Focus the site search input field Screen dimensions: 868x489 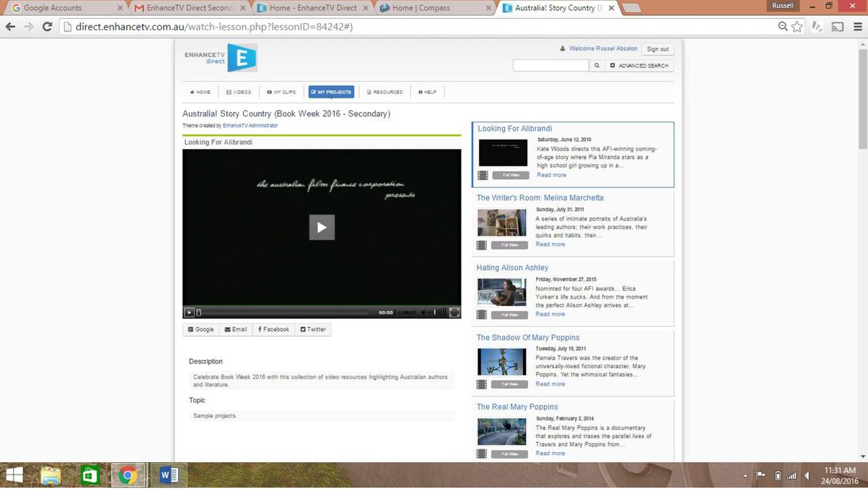pyautogui.click(x=551, y=65)
